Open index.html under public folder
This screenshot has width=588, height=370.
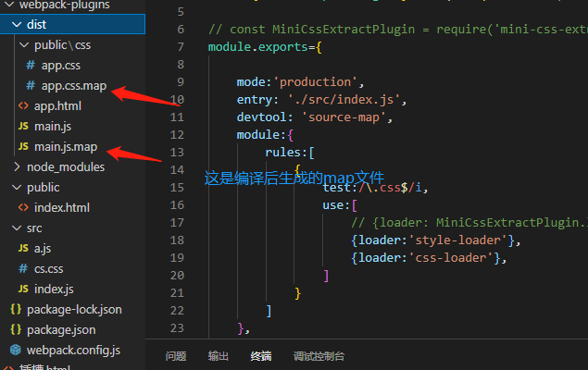click(62, 208)
